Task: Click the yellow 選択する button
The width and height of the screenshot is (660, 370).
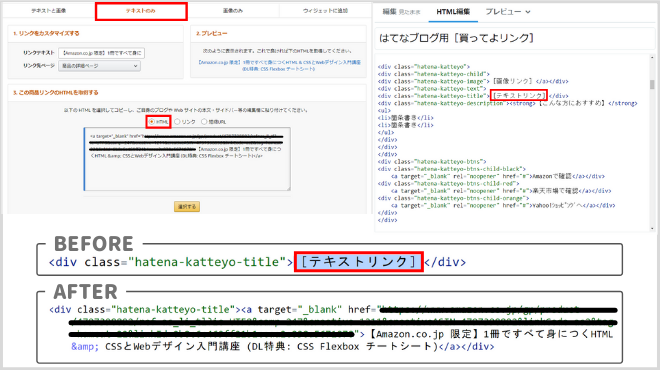Action: [x=187, y=207]
